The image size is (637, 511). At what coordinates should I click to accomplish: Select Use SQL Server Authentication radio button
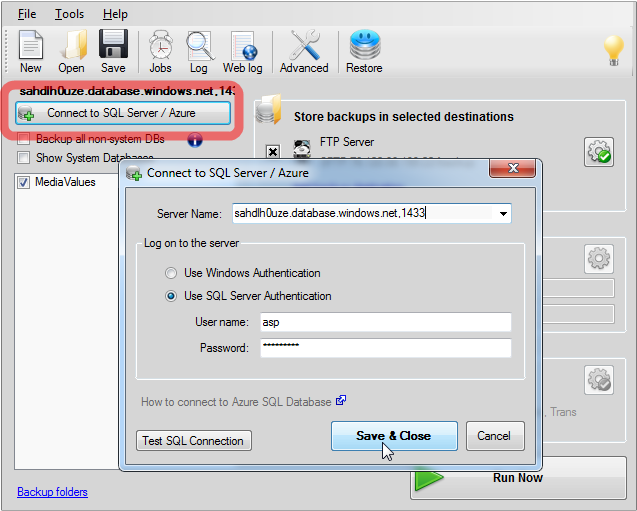pyautogui.click(x=171, y=296)
